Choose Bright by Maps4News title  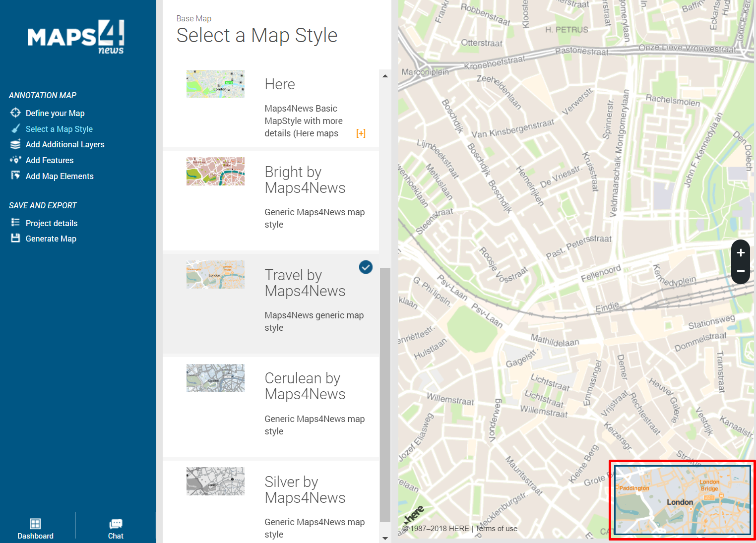click(305, 180)
